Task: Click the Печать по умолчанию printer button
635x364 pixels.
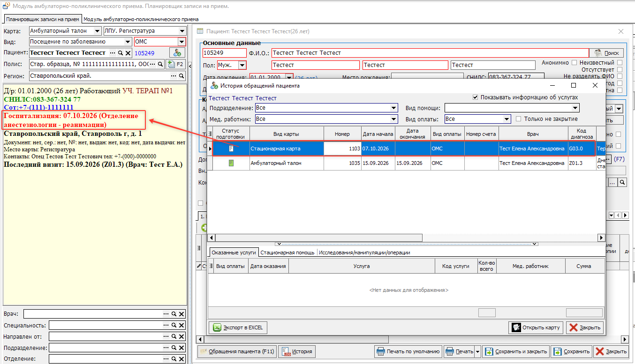Action: point(408,351)
